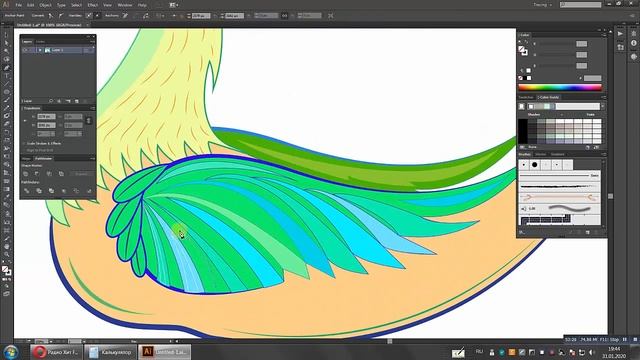This screenshot has height=360, width=640.
Task: Select the Pen tool in toolbar
Action: 6,68
